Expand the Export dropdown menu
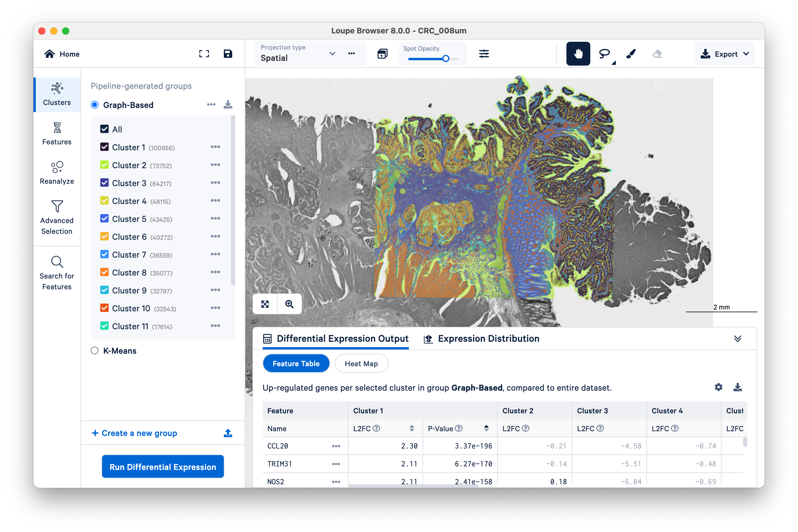This screenshot has height=532, width=798. coord(725,54)
